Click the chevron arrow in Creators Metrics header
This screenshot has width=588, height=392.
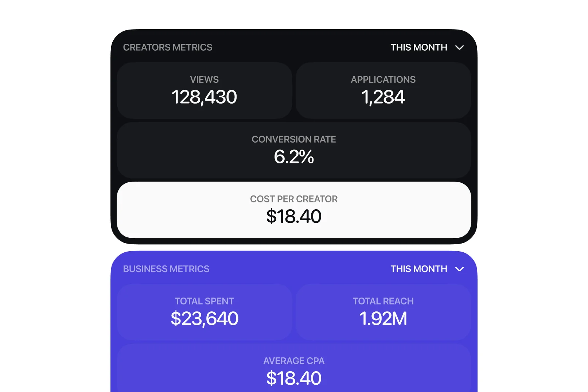[459, 48]
